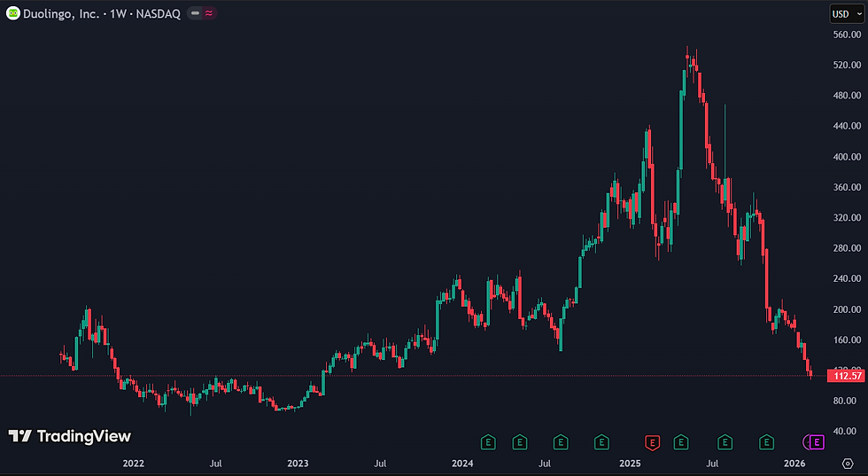Click the 2026 time axis label

794,464
